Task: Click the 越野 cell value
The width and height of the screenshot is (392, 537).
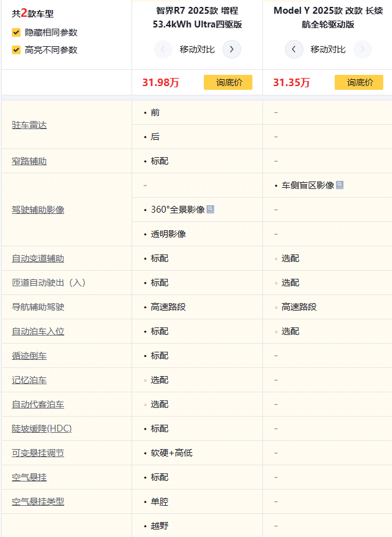Action: point(160,526)
